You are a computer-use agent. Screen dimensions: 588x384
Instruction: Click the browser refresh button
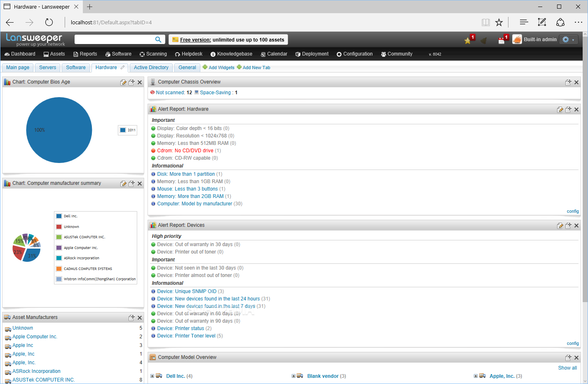[x=49, y=22]
